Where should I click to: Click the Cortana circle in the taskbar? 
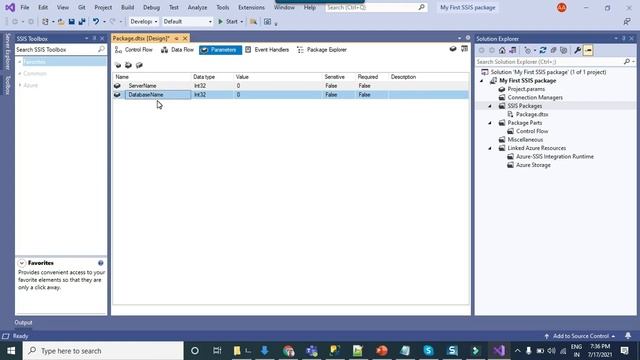(195, 351)
